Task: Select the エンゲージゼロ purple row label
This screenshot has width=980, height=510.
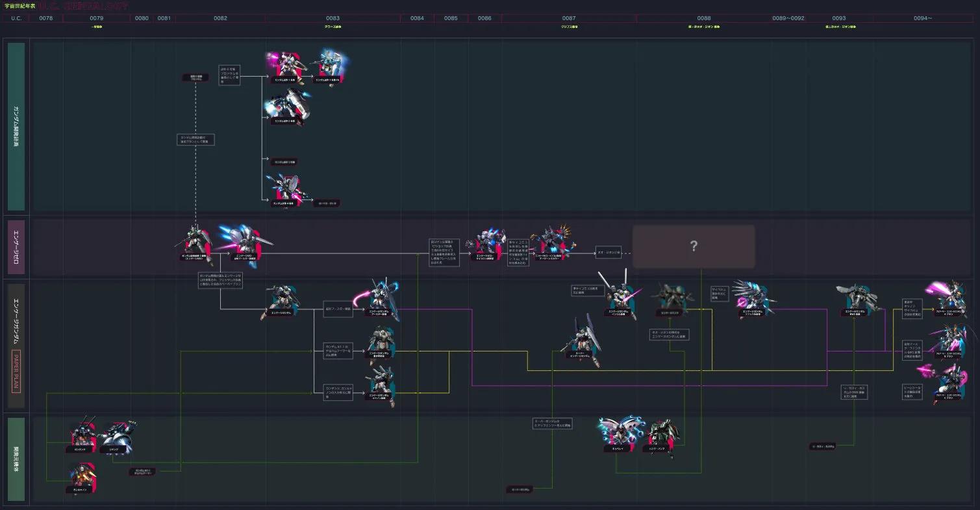Action: [18, 248]
